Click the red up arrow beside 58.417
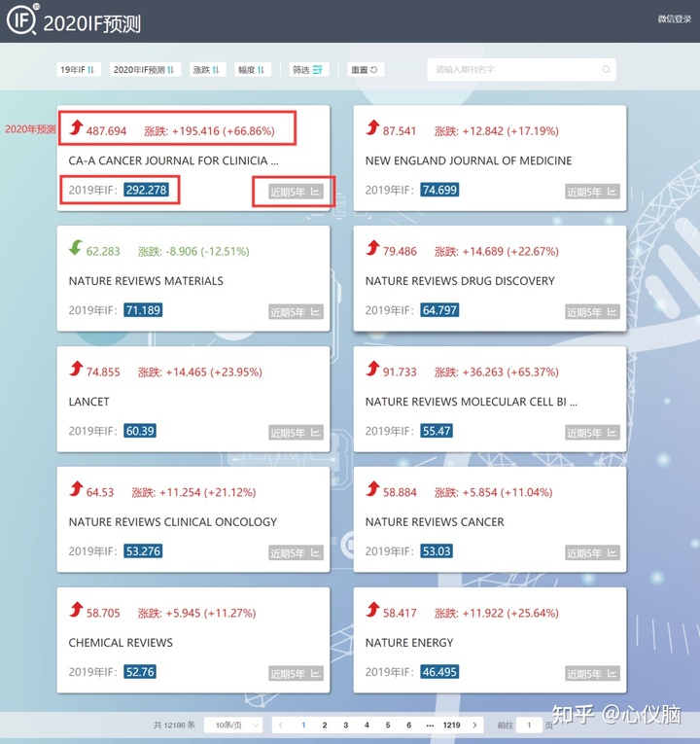This screenshot has width=700, height=744. pyautogui.click(x=372, y=609)
